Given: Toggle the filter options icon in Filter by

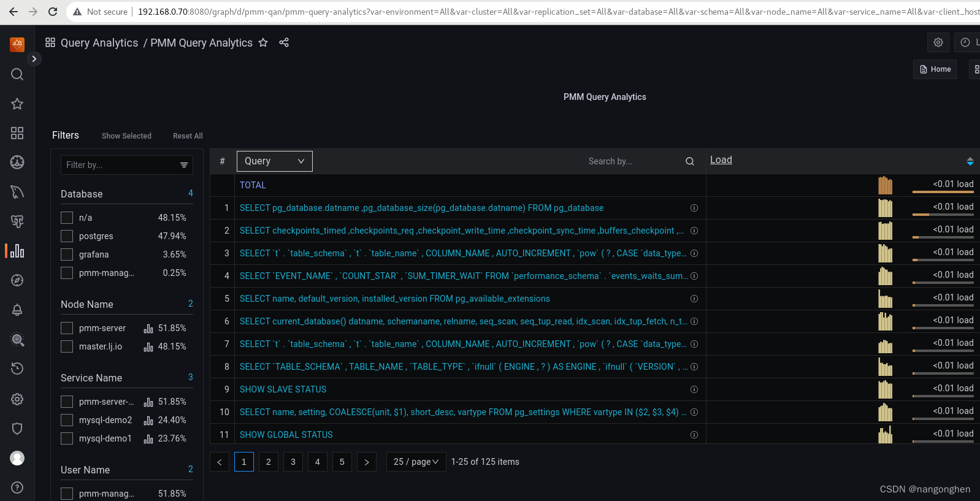Looking at the screenshot, I should (x=184, y=165).
